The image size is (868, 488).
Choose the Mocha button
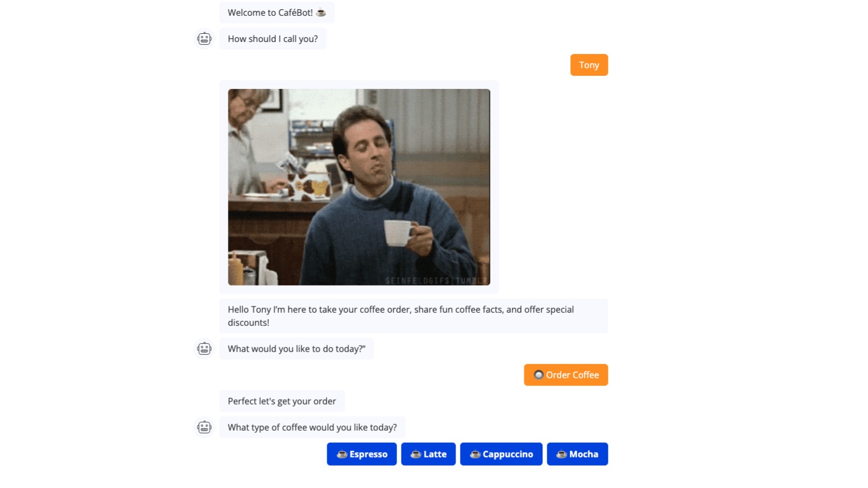click(x=577, y=454)
